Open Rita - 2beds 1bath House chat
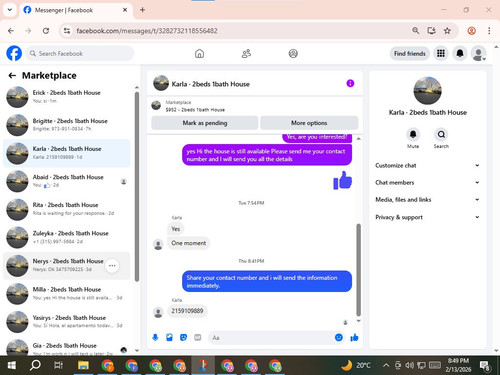This screenshot has height=375, width=500. click(67, 209)
